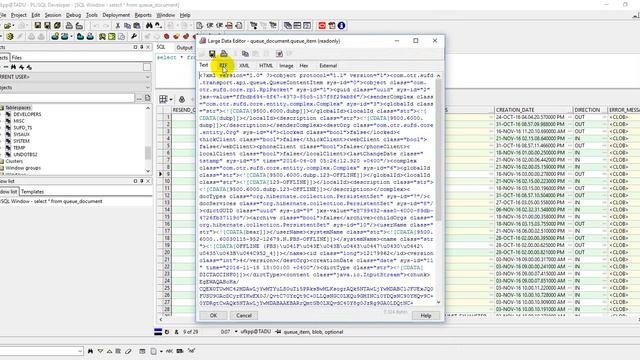Click the find next down-triangle icon in search bar
640x360 pixels.
pyautogui.click(x=100, y=351)
